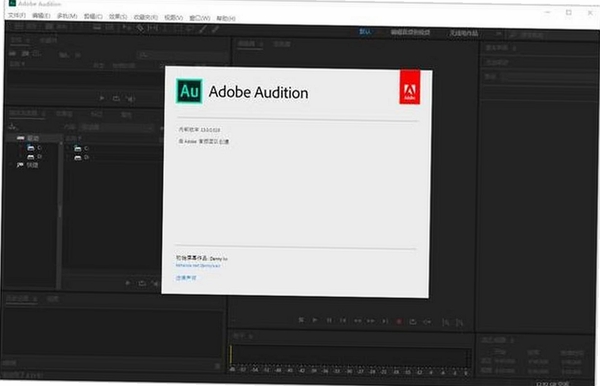
Task: Switch to the Mixer tab next to Editor
Action: (x=282, y=44)
